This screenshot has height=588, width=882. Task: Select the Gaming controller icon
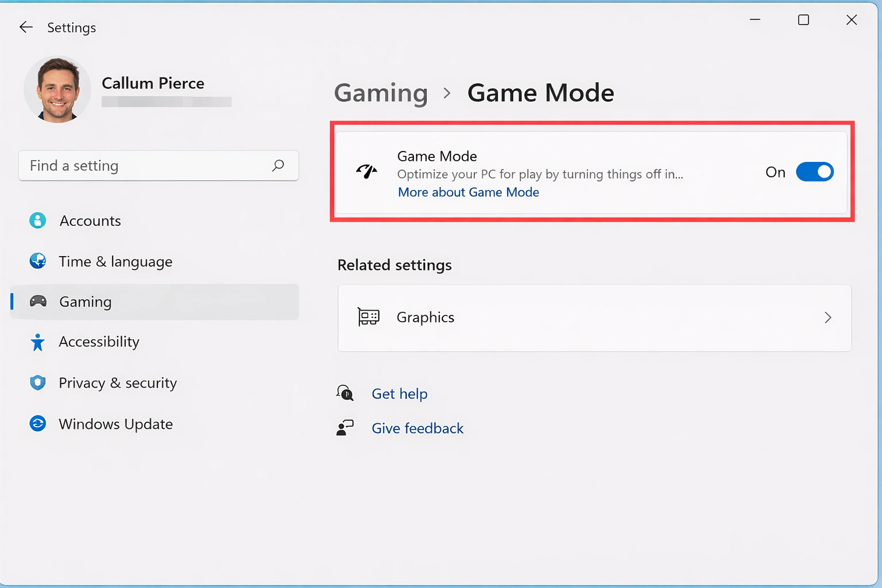pos(37,301)
